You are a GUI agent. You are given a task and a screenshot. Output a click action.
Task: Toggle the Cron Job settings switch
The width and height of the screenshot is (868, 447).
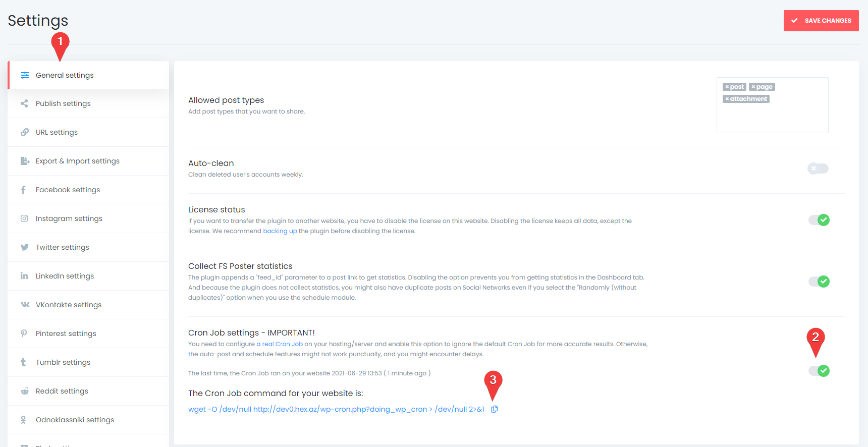pyautogui.click(x=819, y=371)
